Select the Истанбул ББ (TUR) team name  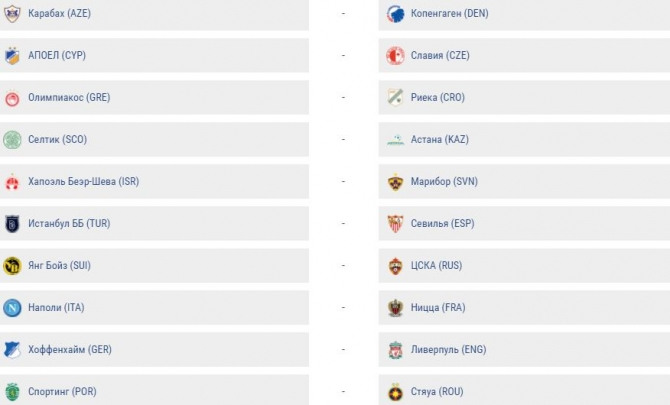69,224
